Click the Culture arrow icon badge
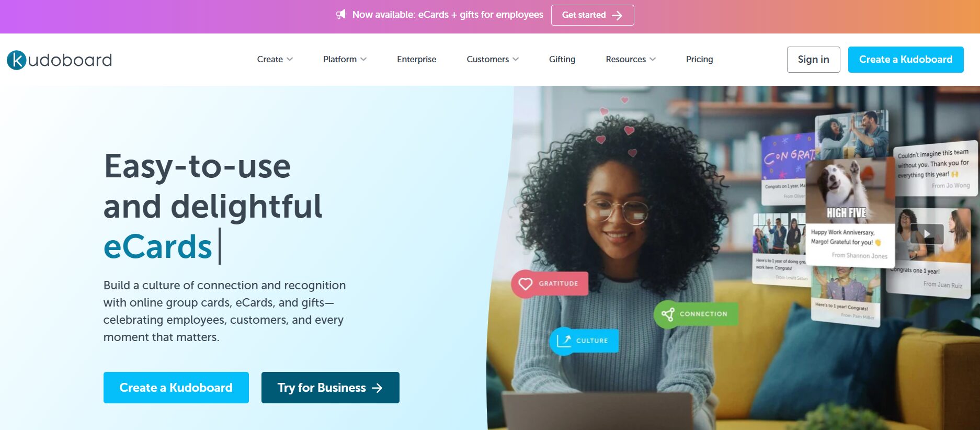Screen dimensions: 980x430 563,341
